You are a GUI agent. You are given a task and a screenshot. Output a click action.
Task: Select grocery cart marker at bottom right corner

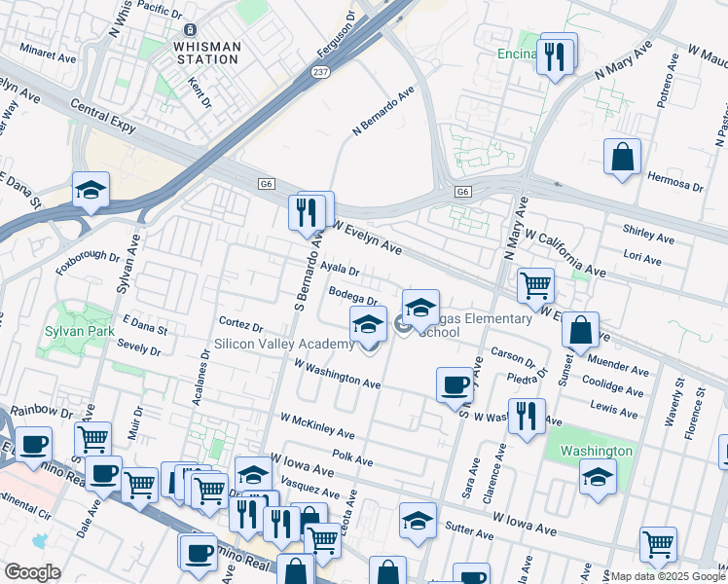(658, 545)
